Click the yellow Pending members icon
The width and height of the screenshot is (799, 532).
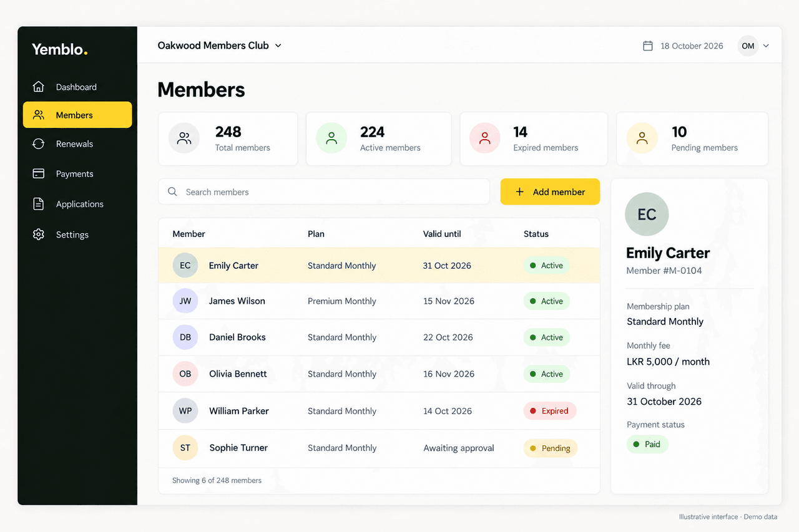[x=642, y=138]
